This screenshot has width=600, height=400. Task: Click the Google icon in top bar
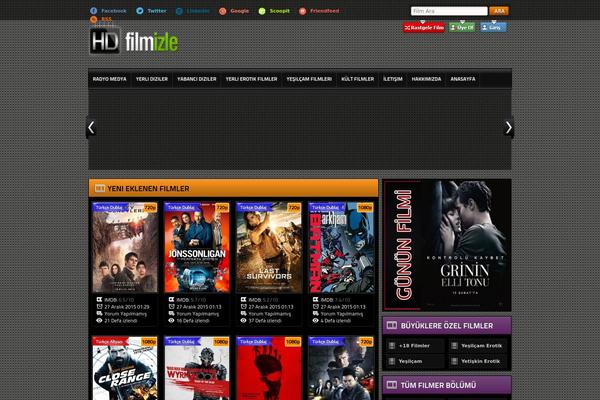point(222,11)
